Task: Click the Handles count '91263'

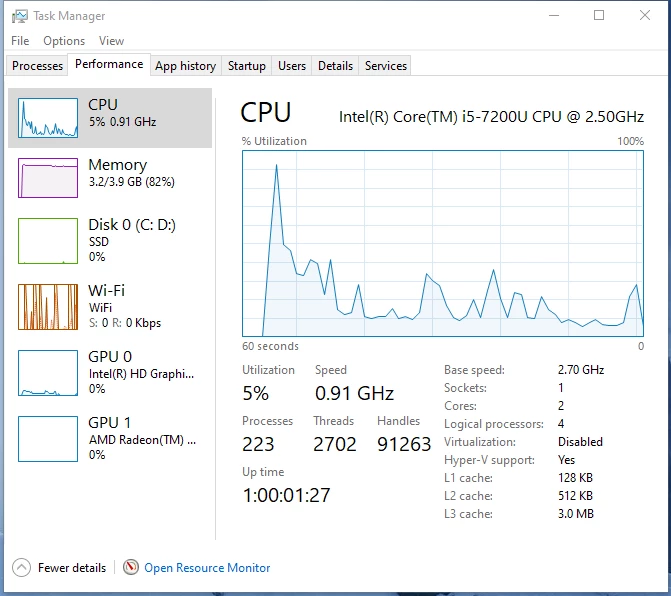Action: pyautogui.click(x=404, y=444)
